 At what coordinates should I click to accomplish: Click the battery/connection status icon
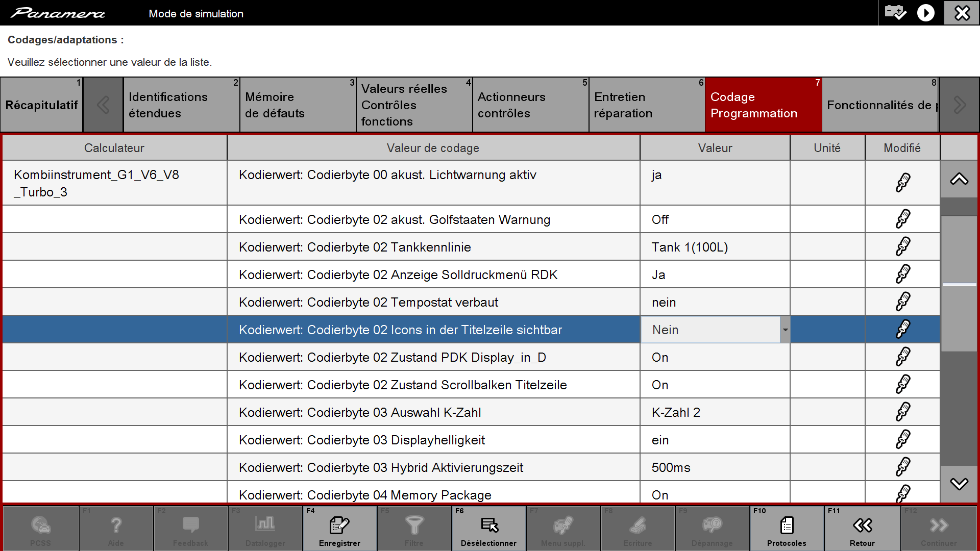(895, 12)
